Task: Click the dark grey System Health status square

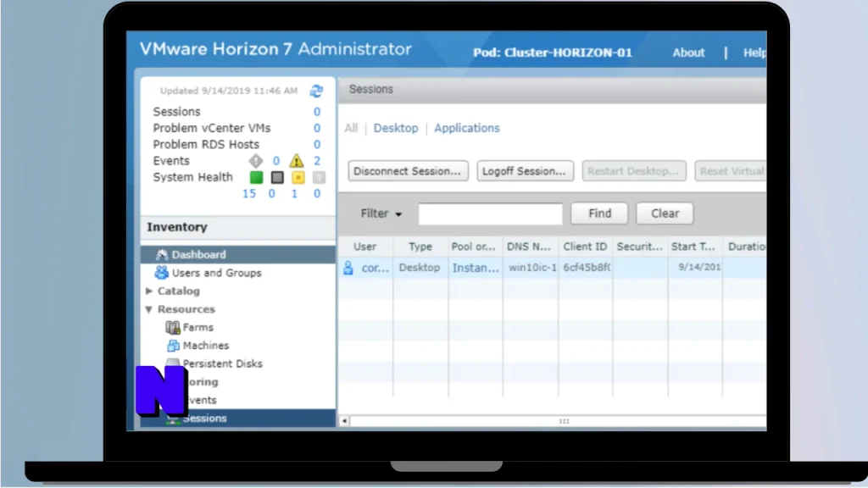Action: pos(277,177)
